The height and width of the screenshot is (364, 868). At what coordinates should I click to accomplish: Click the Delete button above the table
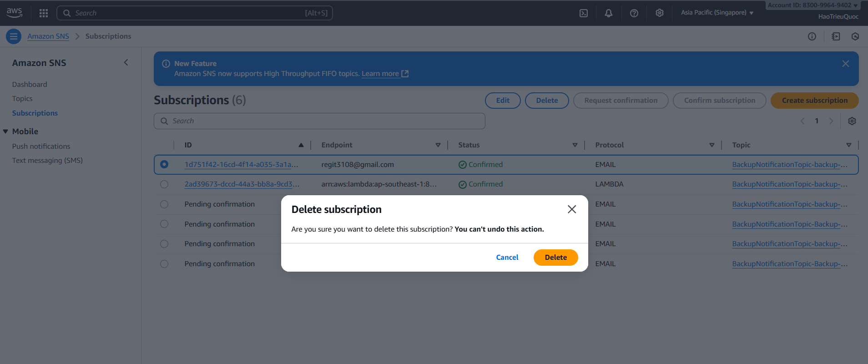(x=547, y=101)
